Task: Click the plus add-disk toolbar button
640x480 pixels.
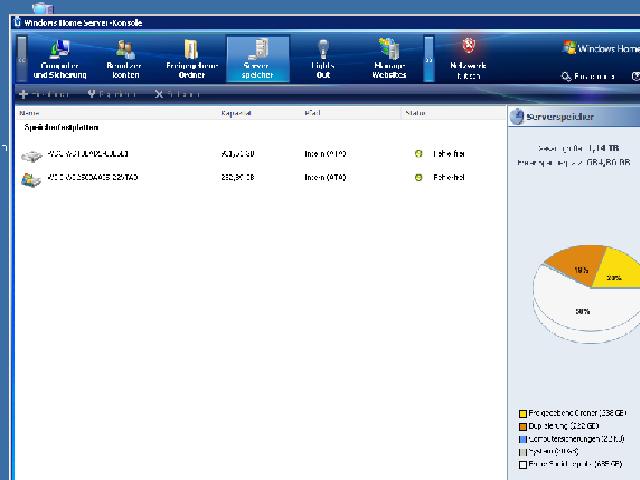Action: (44, 94)
